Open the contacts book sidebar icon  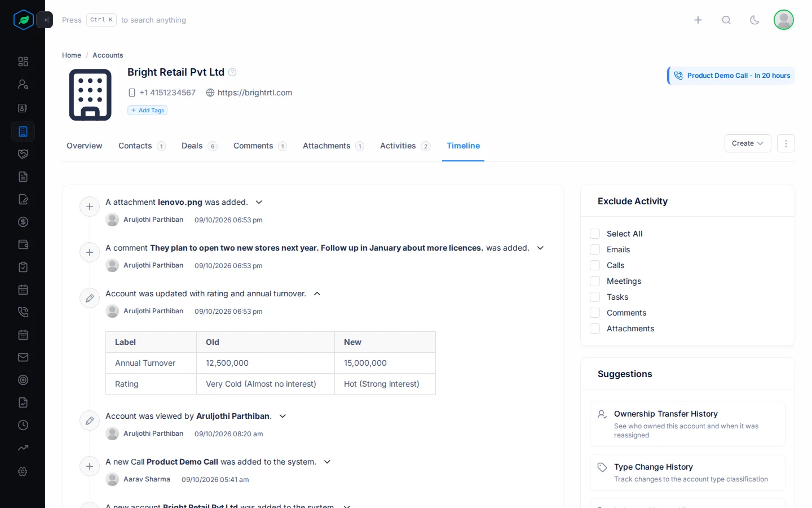pos(23,108)
